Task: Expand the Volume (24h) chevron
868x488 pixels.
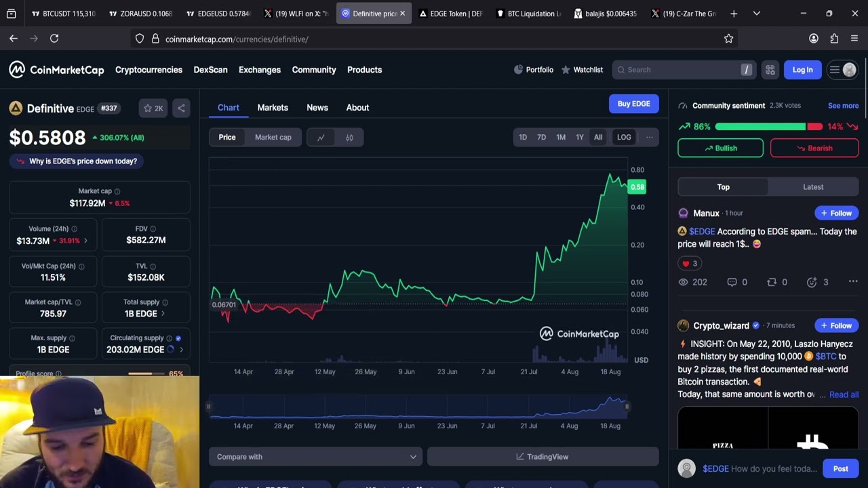Action: click(x=85, y=241)
